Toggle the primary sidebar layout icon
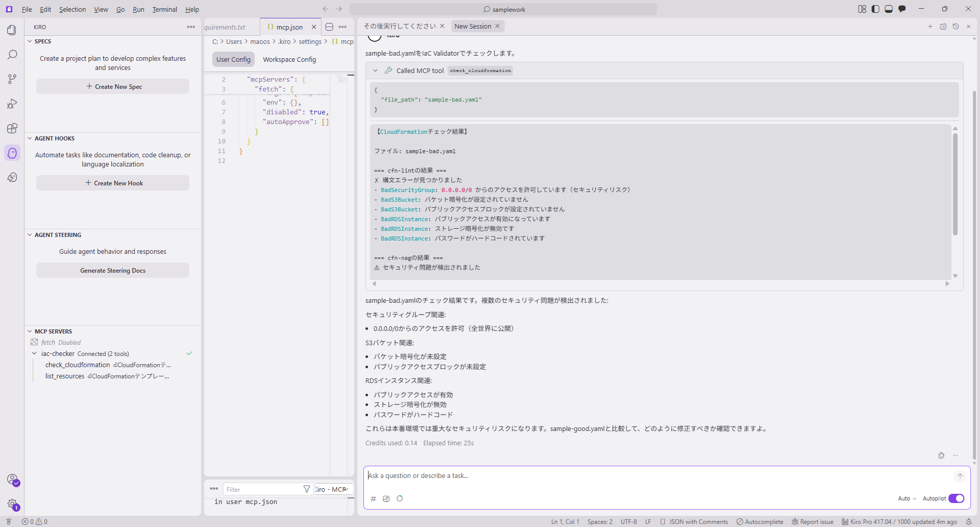Viewport: 980px width, 527px height. point(875,9)
